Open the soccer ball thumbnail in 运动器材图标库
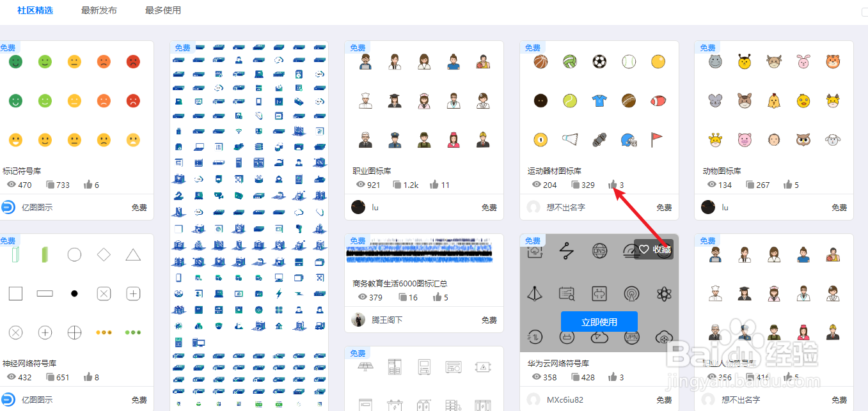The height and width of the screenshot is (411, 868). (x=599, y=61)
